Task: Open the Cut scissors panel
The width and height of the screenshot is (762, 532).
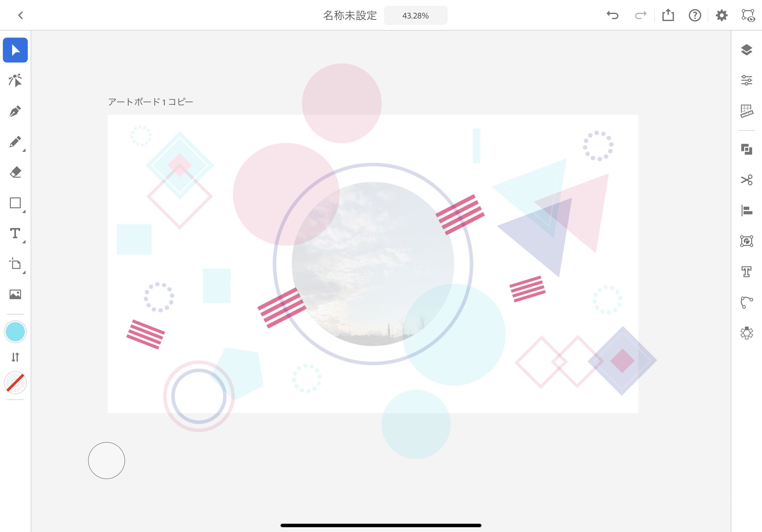Action: (x=746, y=180)
